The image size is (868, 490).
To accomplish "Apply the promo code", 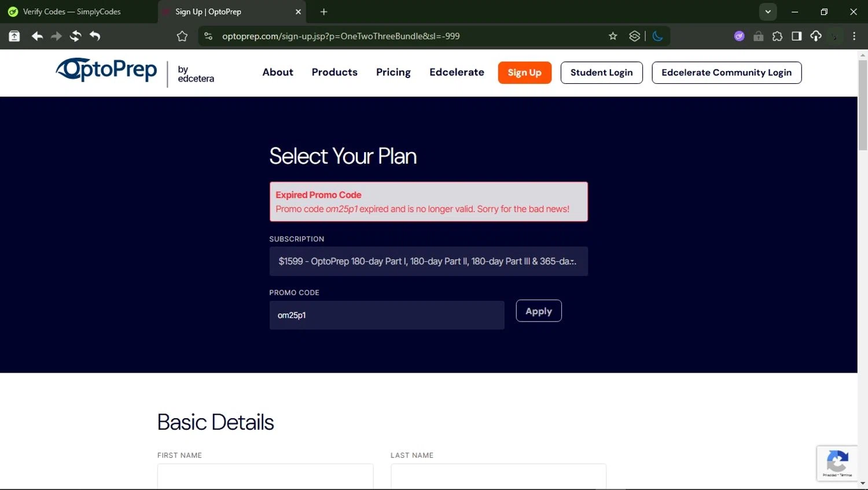I will [x=539, y=311].
